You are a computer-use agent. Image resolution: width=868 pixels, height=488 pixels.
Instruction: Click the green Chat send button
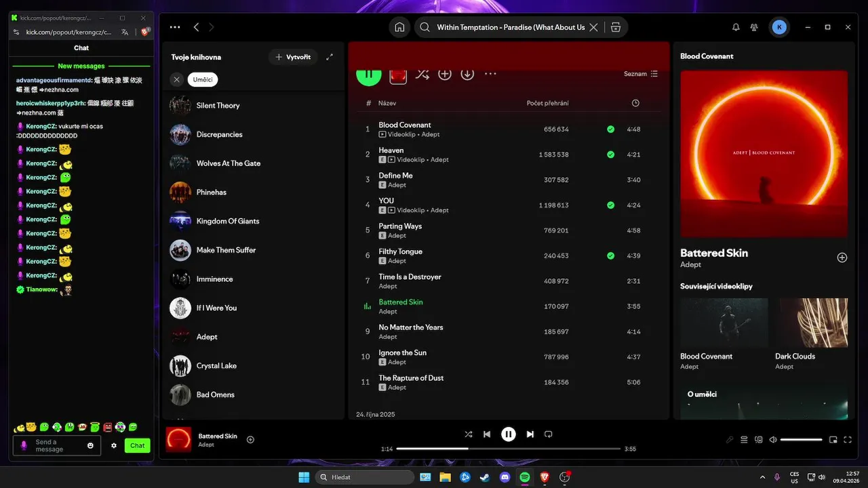[x=138, y=445]
